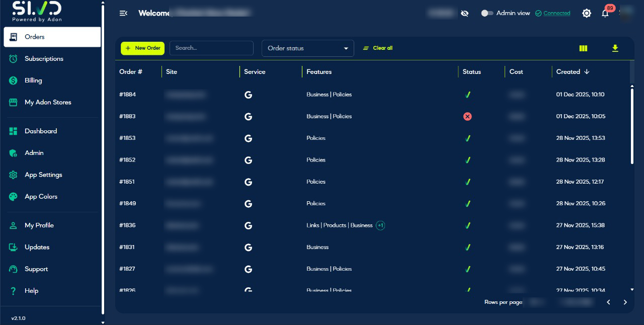
Task: Go to next page of orders
Action: [625, 302]
